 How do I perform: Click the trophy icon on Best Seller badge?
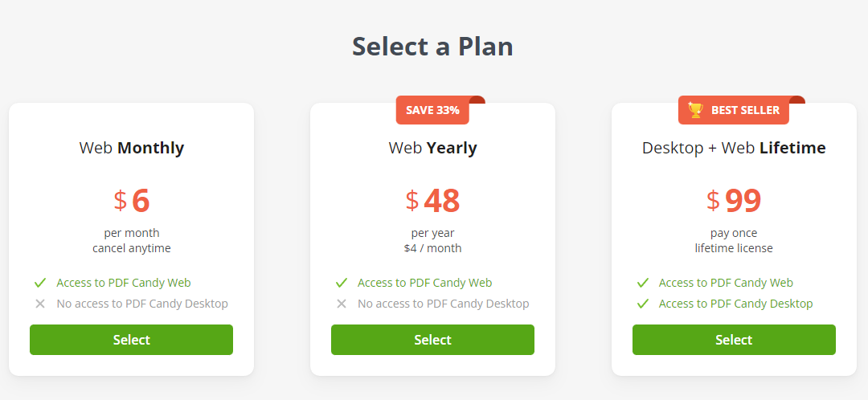tap(695, 110)
